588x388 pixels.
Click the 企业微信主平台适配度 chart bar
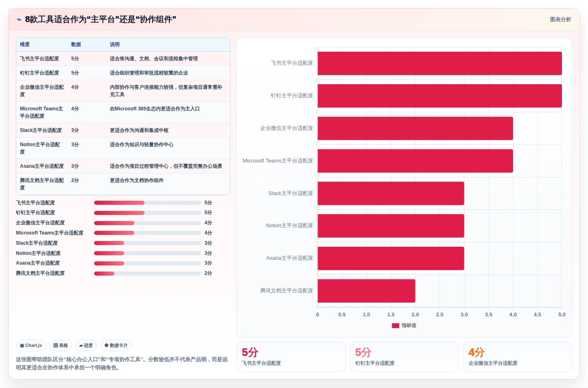coord(415,128)
